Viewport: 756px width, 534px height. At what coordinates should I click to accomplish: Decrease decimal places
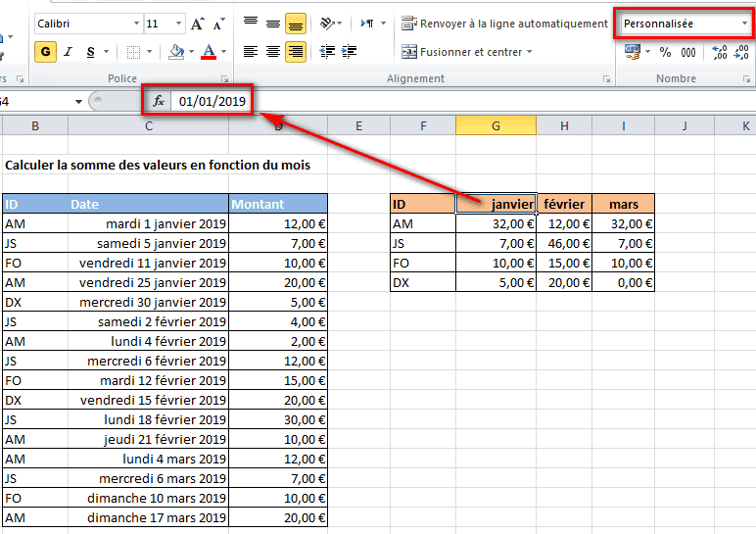click(x=741, y=52)
